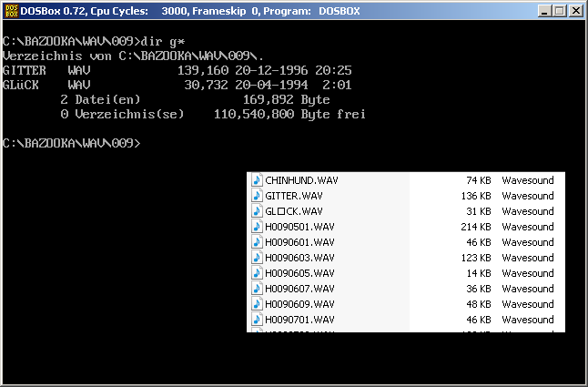Click the 31 KB size value
The width and height of the screenshot is (588, 387).
pos(479,211)
